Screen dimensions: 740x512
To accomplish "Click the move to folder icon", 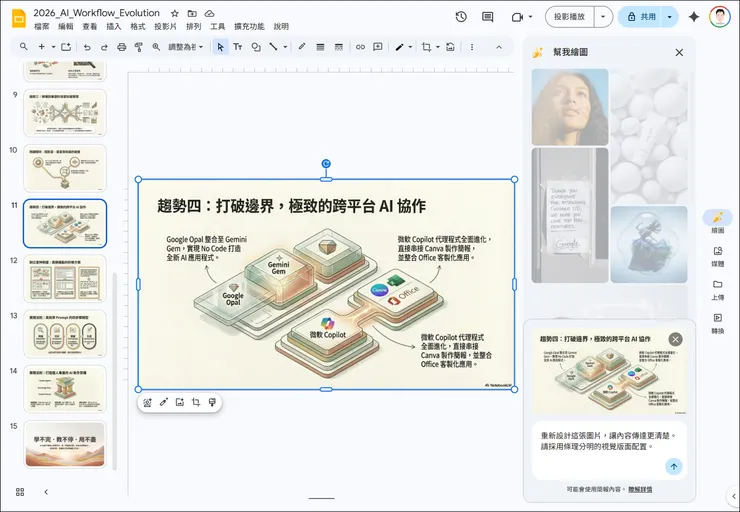I will (x=192, y=13).
